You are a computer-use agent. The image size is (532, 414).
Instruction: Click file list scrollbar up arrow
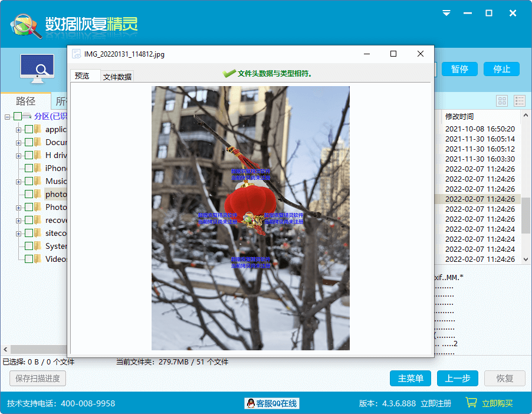click(526, 116)
